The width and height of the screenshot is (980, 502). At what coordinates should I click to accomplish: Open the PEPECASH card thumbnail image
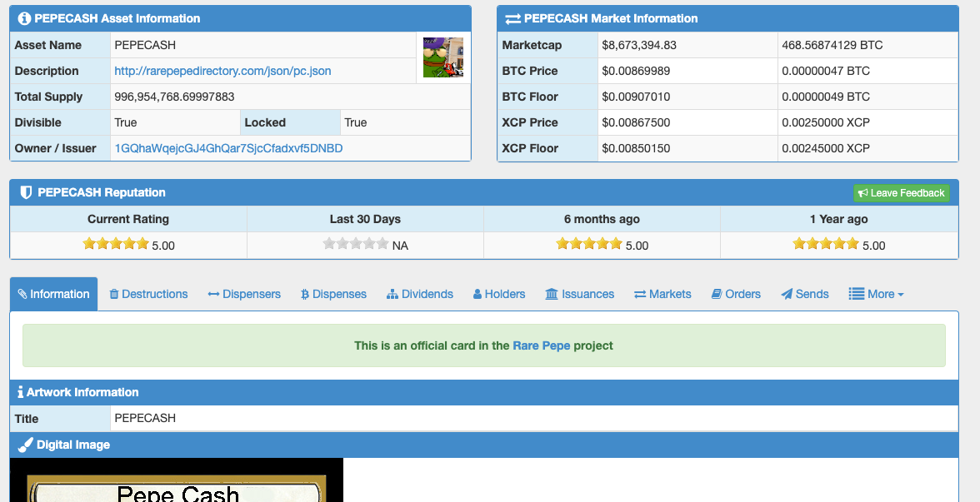click(443, 57)
